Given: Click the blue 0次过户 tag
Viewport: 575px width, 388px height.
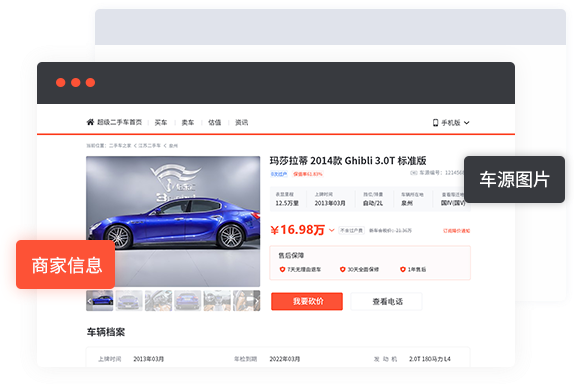Looking at the screenshot, I should pyautogui.click(x=279, y=174).
